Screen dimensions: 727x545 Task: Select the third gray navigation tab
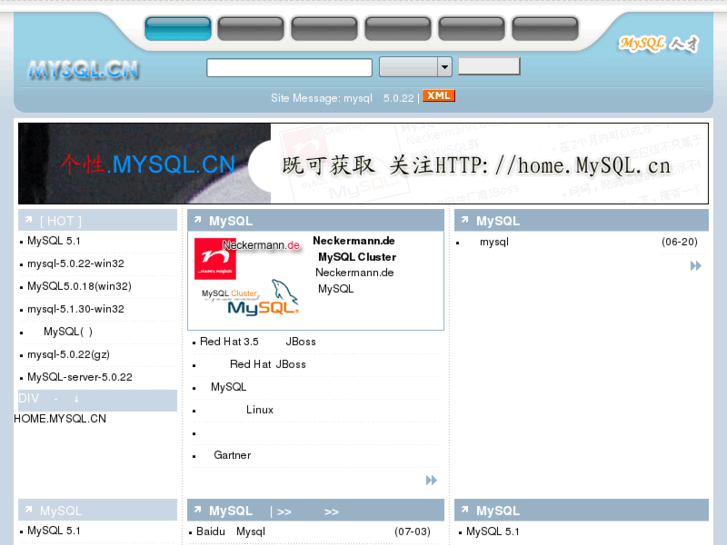point(325,28)
